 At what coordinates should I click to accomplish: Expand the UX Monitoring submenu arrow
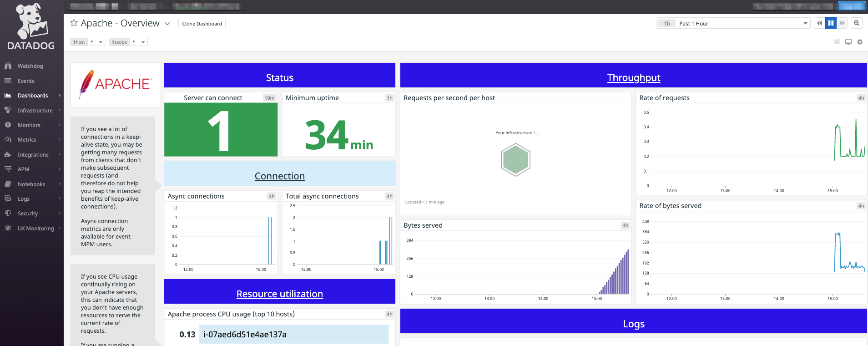coord(60,228)
